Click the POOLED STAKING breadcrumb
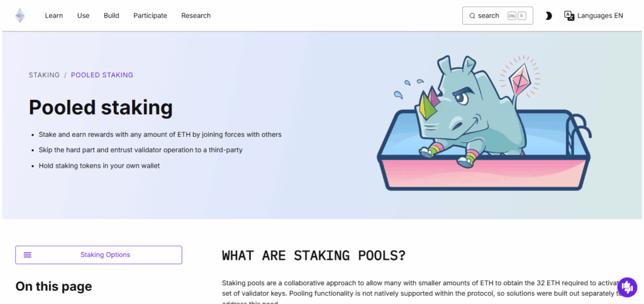The width and height of the screenshot is (644, 304). pos(102,75)
